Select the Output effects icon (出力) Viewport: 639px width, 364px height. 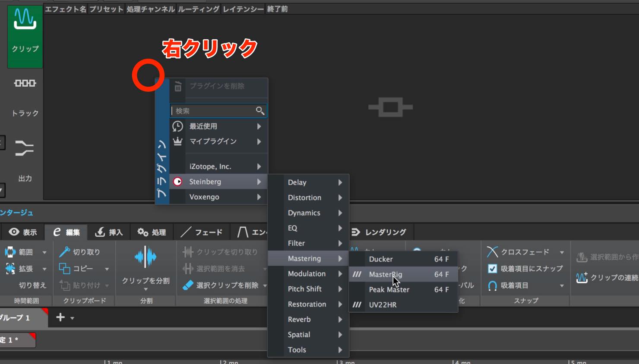tap(24, 148)
